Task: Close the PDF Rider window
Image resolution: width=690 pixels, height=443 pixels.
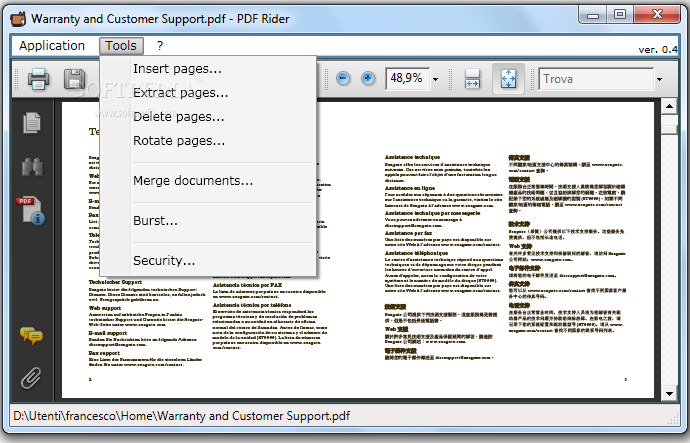Action: pyautogui.click(x=658, y=15)
